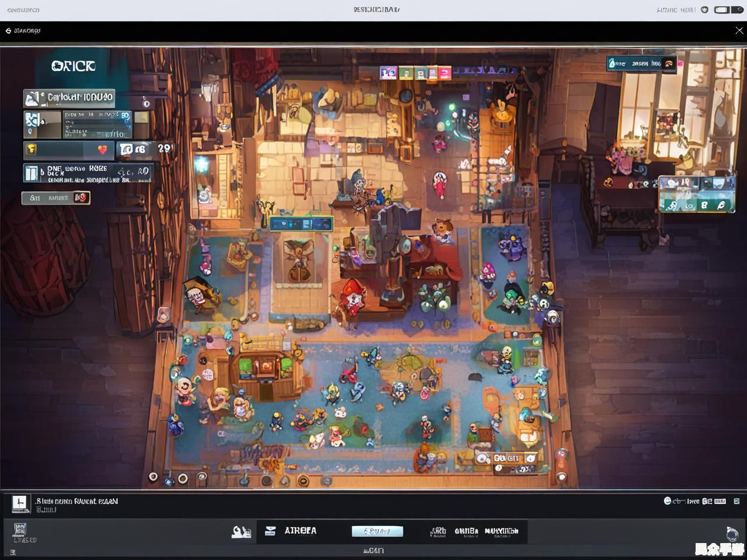Image resolution: width=747 pixels, height=560 pixels.
Task: Select the AIREA tab in bottom bar
Action: 301,531
